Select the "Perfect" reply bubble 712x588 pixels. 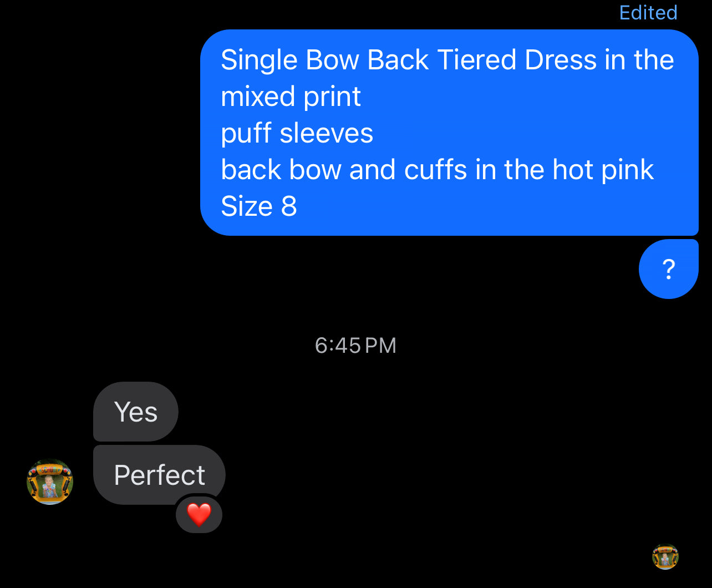pyautogui.click(x=160, y=475)
